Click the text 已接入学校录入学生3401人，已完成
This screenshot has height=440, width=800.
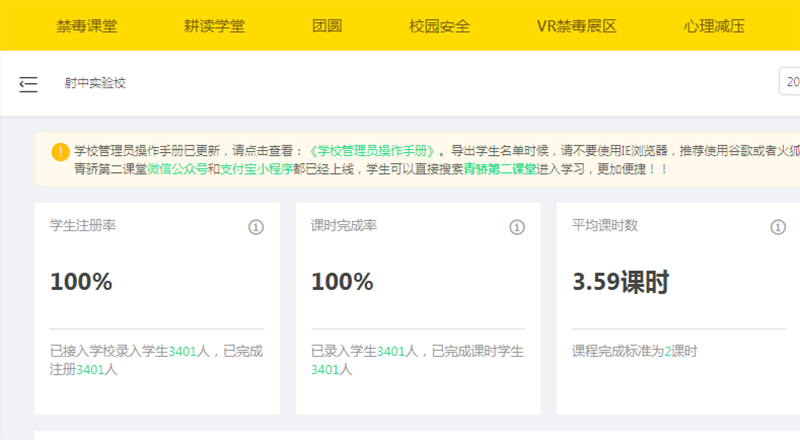tap(156, 351)
